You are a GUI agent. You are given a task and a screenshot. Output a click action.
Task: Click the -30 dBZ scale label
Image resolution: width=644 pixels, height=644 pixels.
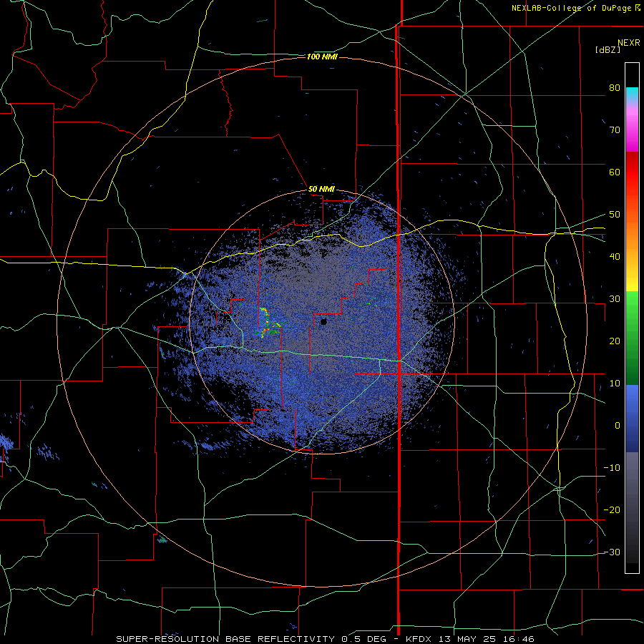tap(612, 552)
